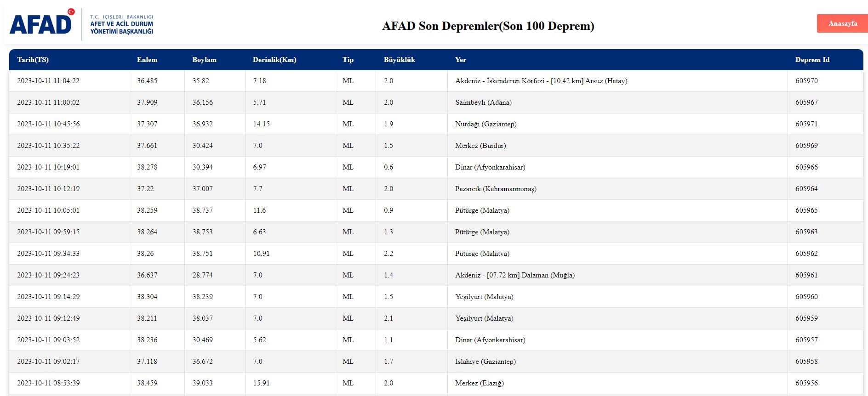Click longitude 28.774
Screen dimensions: 868x396
202,275
